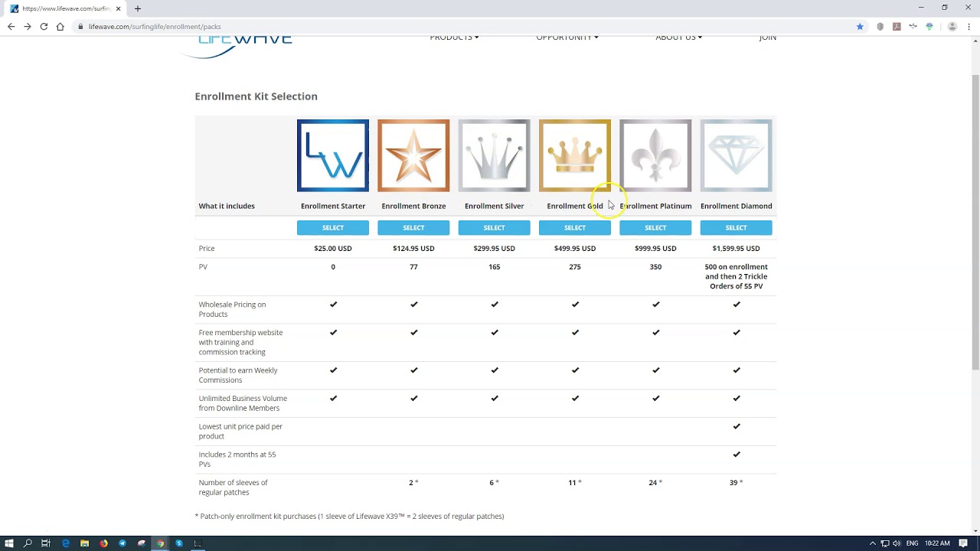This screenshot has height=551, width=980.
Task: Select the Enrollment Gold kit
Action: pos(575,227)
